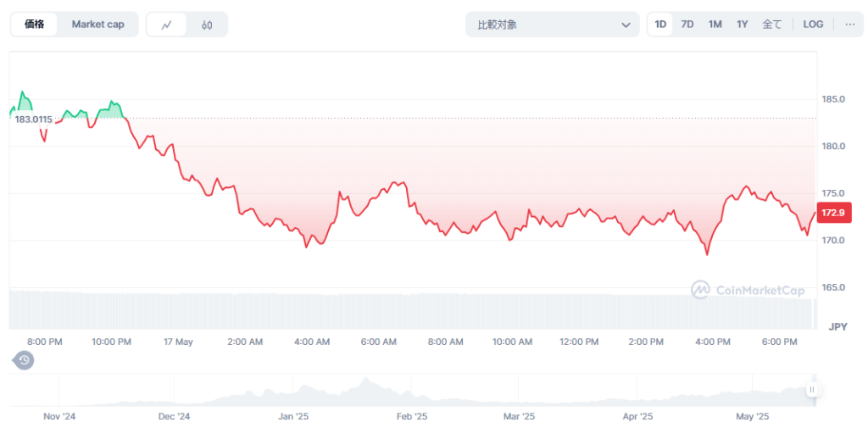Expand the compare dropdown chevron arrow
The height and width of the screenshot is (439, 868).
click(x=626, y=25)
